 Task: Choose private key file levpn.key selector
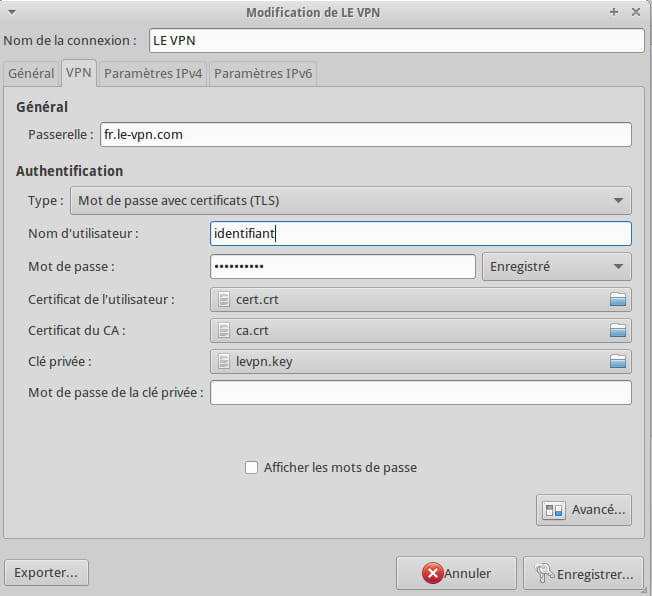[421, 361]
